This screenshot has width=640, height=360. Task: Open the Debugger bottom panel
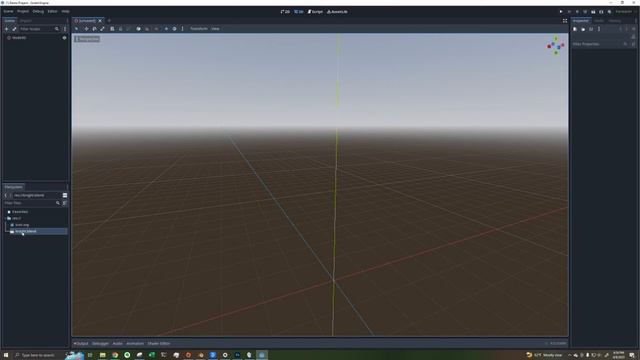click(x=100, y=344)
